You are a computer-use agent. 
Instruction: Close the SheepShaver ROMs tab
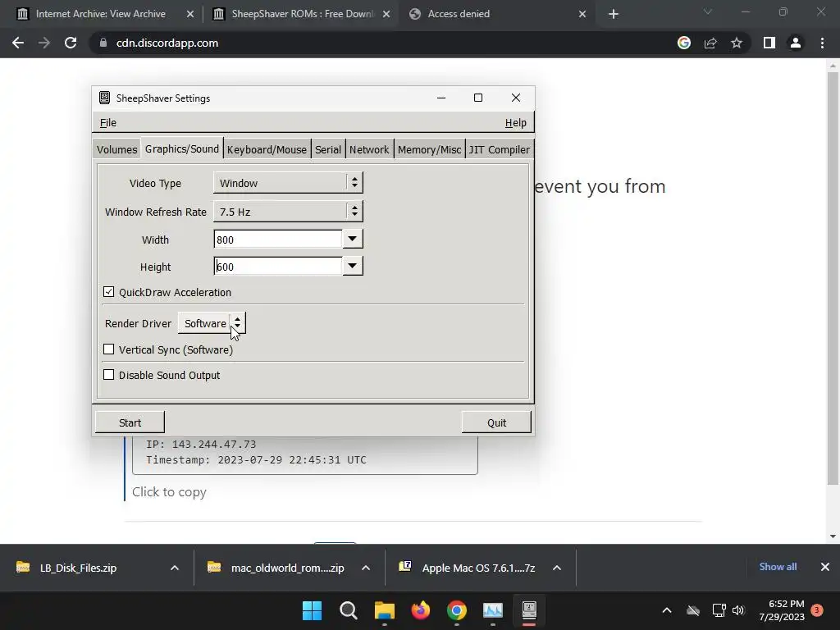(x=386, y=14)
